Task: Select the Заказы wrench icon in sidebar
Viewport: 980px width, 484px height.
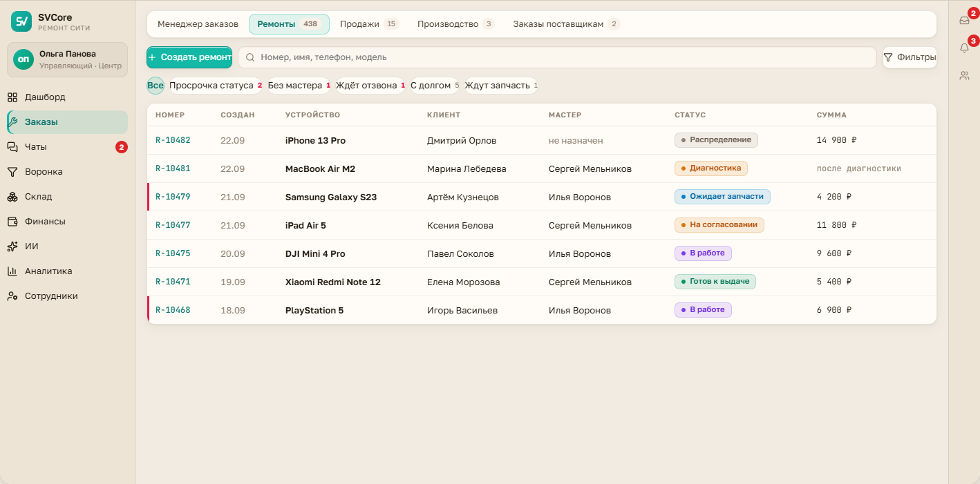Action: pyautogui.click(x=12, y=122)
